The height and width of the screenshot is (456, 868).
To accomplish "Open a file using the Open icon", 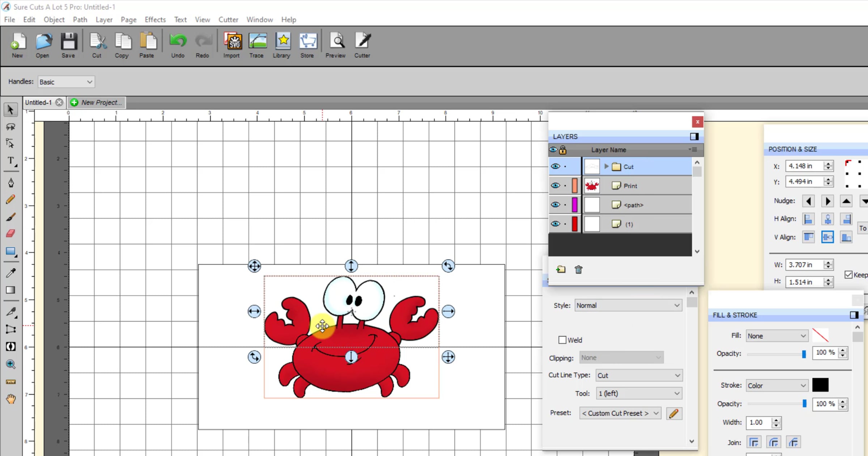I will tap(43, 45).
